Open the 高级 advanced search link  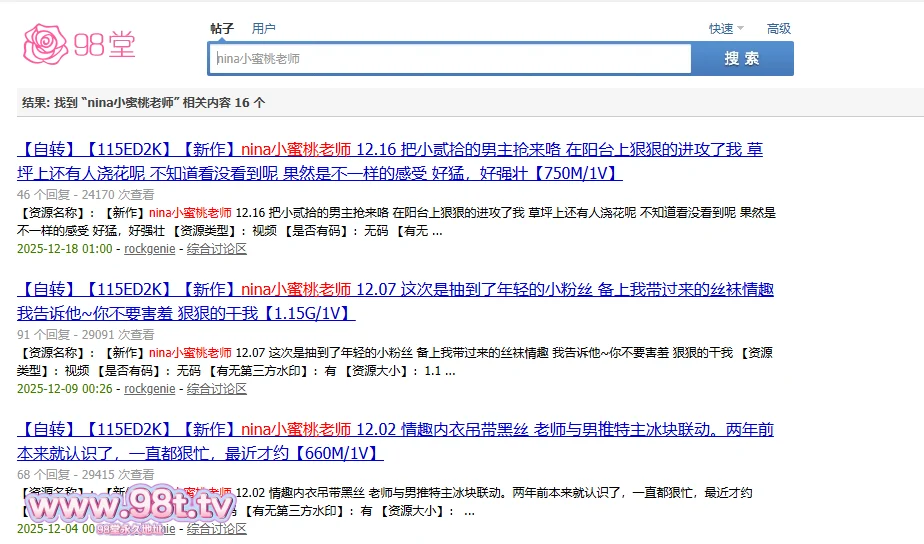coord(778,29)
